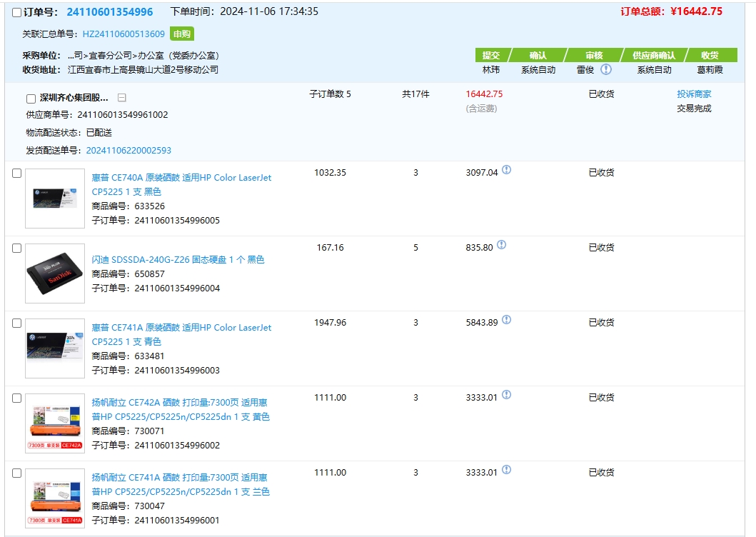Click shipping address 江西宜春市上高县镜山大道2号移动公司

pos(143,70)
